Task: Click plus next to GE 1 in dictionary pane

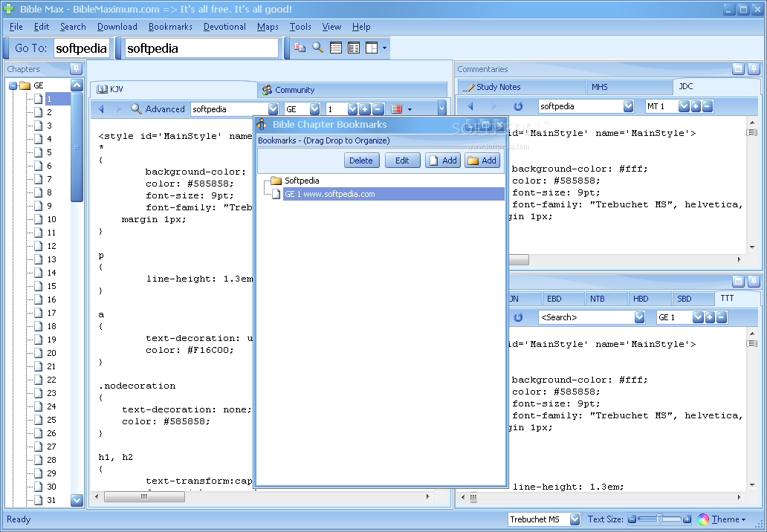Action: 710,317
